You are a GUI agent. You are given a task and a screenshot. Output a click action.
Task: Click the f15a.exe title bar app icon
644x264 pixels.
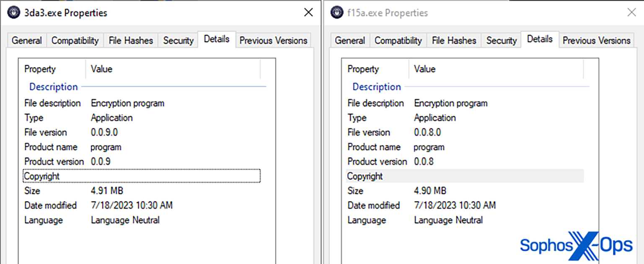pos(337,13)
